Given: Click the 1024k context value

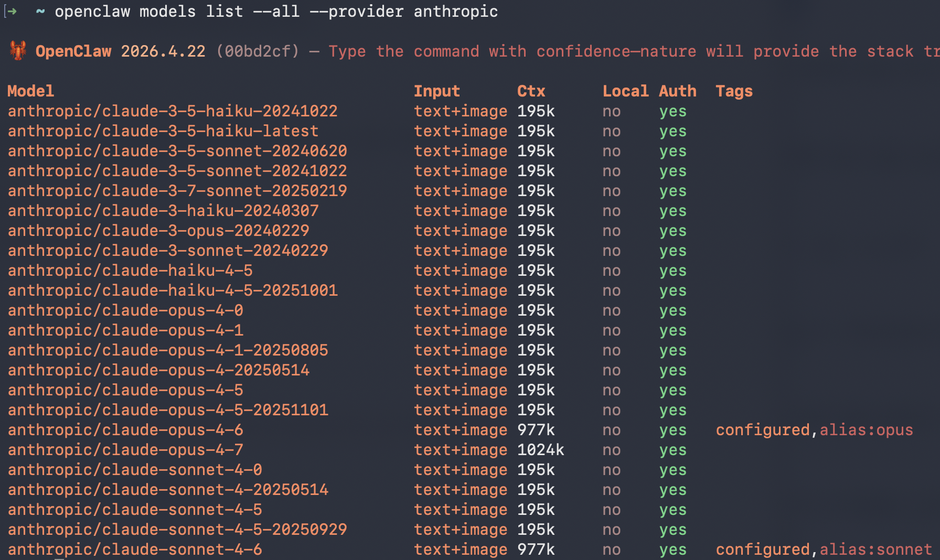Looking at the screenshot, I should (x=540, y=450).
